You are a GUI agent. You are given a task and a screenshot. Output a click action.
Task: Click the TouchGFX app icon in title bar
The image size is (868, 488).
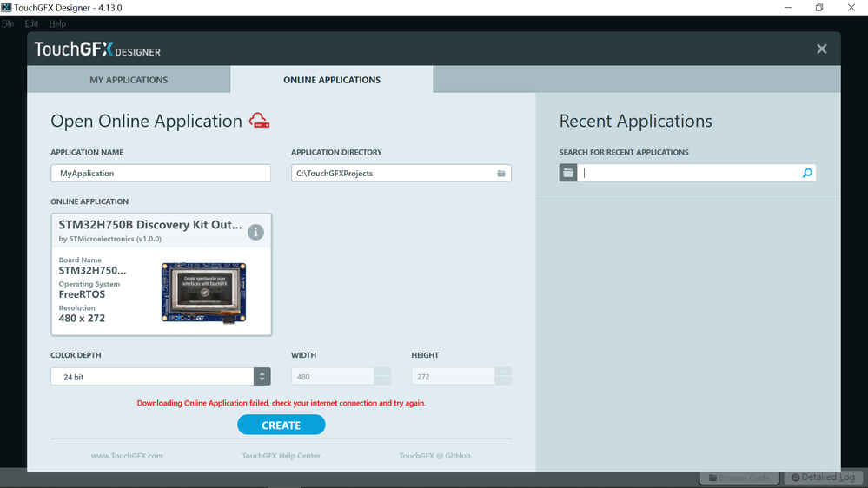pos(6,7)
